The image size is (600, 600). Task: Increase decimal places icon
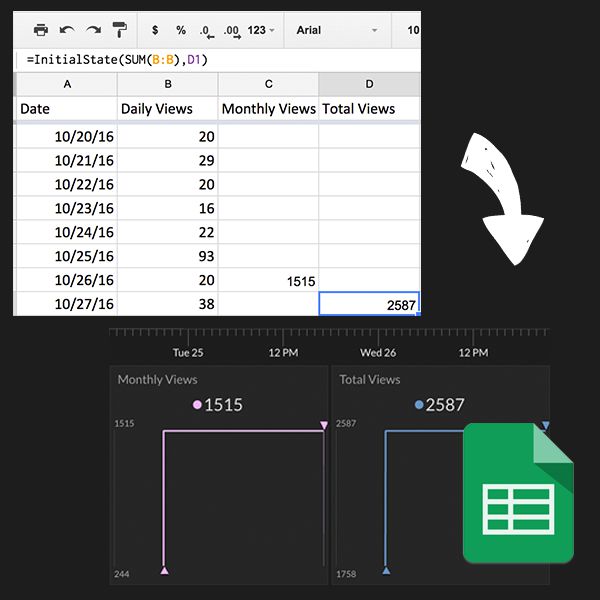(232, 31)
